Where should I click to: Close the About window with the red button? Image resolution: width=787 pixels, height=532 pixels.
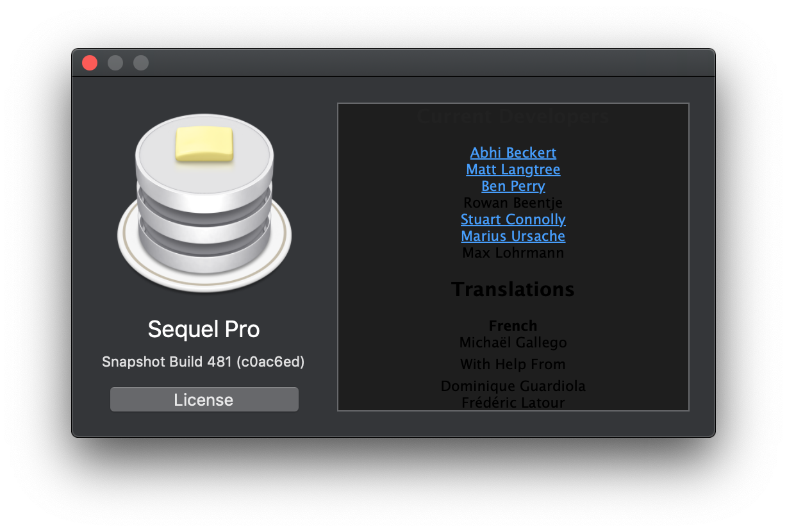point(90,63)
